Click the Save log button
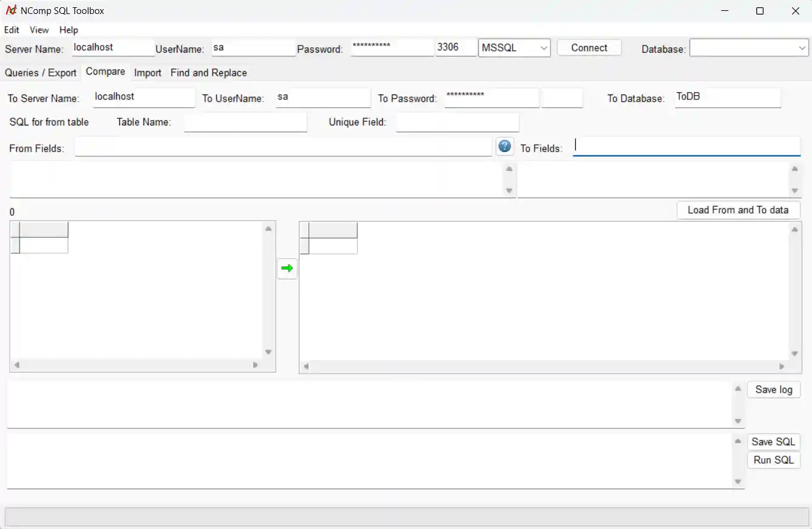 click(x=773, y=390)
